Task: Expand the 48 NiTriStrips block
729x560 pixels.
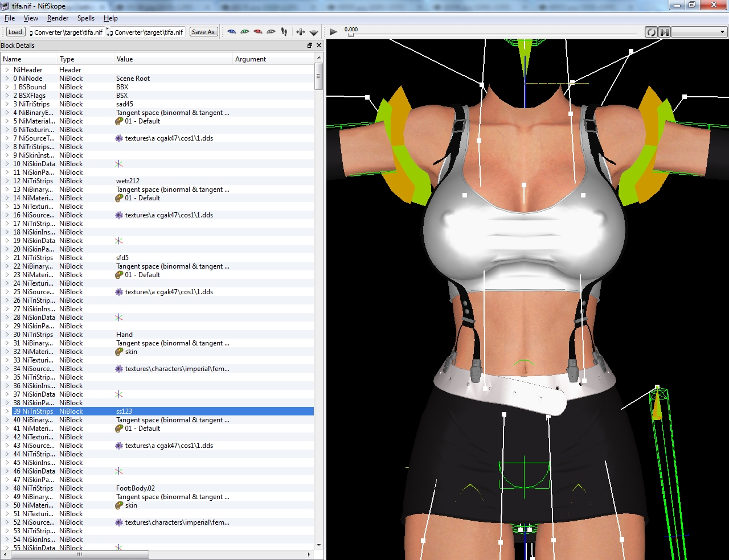Action: coord(7,488)
